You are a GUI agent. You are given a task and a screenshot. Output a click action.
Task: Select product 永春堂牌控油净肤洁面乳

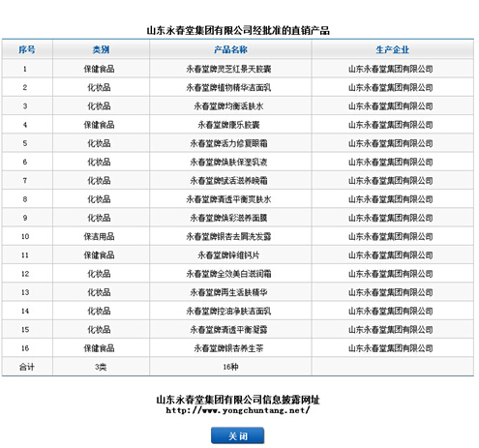(228, 311)
